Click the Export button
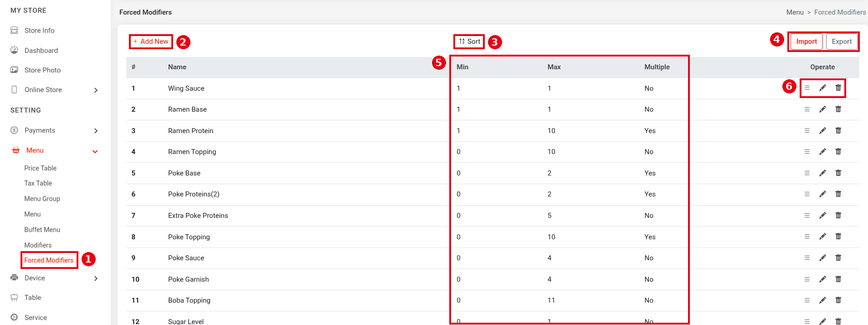Screen dimensions: 868x325 click(842, 41)
